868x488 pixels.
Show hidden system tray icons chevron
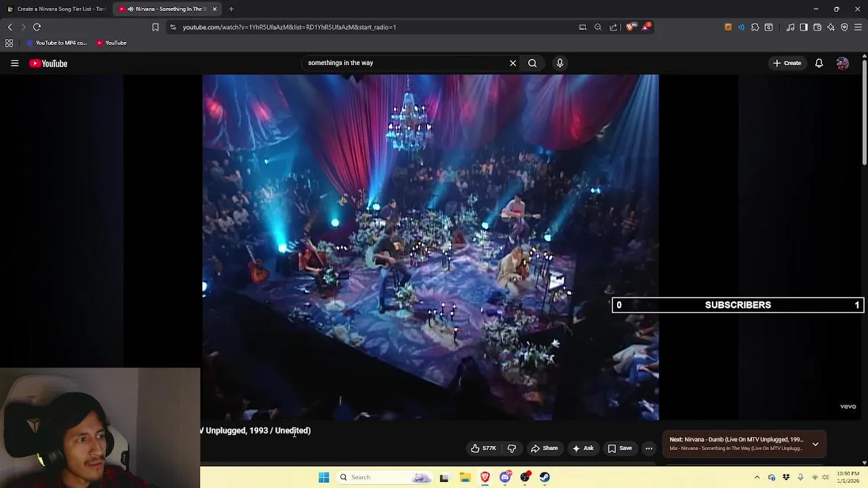[757, 477]
